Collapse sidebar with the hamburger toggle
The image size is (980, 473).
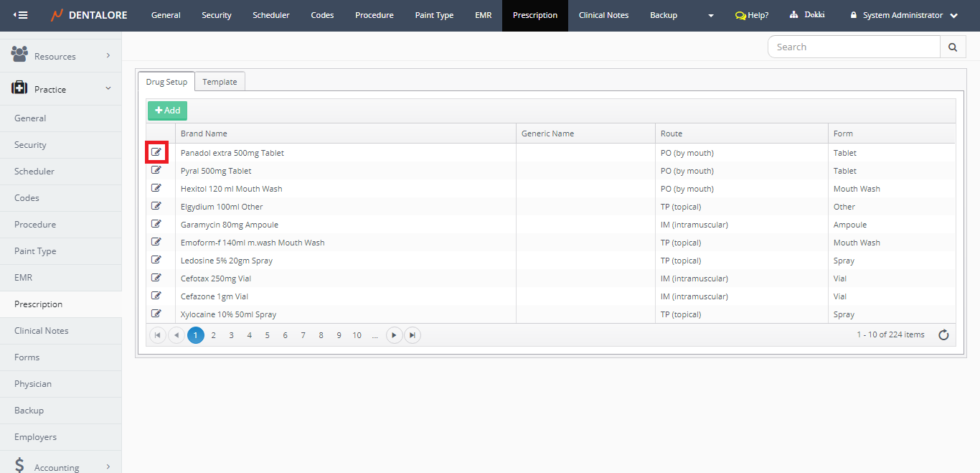21,15
